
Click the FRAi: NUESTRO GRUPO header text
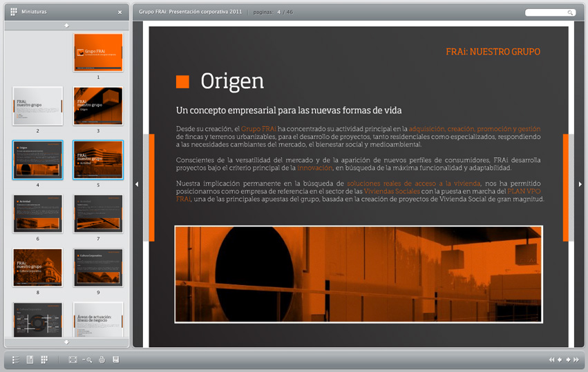coord(493,52)
